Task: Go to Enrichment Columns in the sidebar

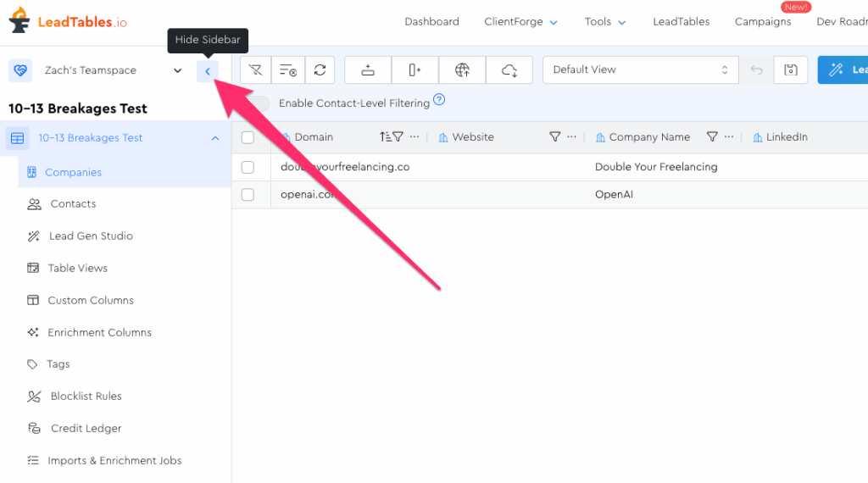Action: [x=99, y=333]
